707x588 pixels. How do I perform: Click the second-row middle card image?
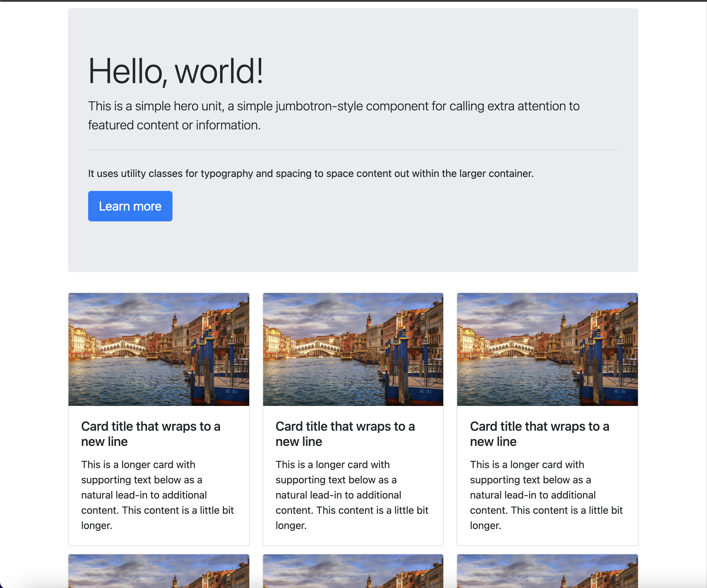pos(353,571)
